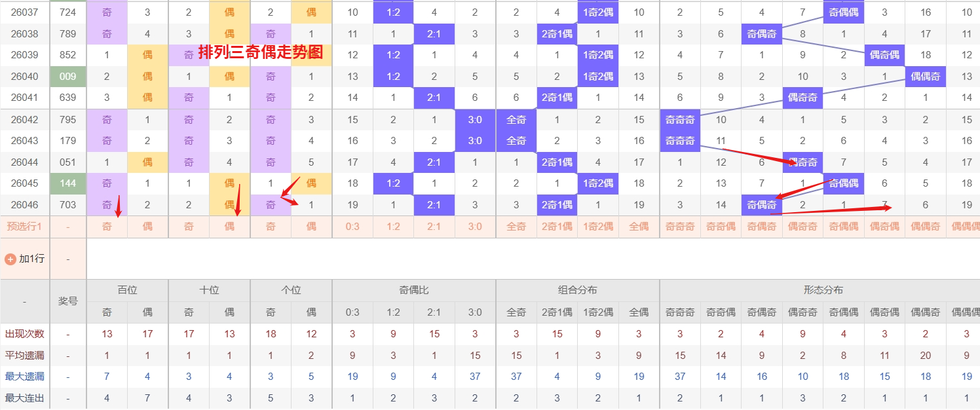The width and height of the screenshot is (980, 410).
Task: Click the blue 最大遗漏 row label
Action: coord(25,377)
